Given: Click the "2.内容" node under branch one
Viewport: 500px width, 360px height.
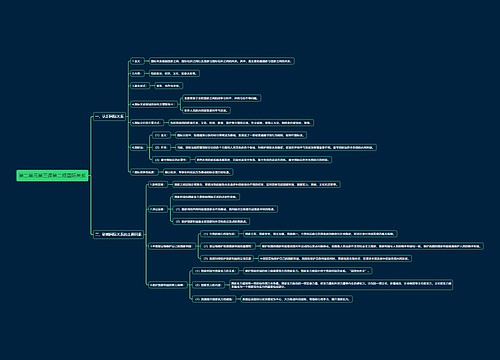Looking at the screenshot, I should (x=137, y=73).
